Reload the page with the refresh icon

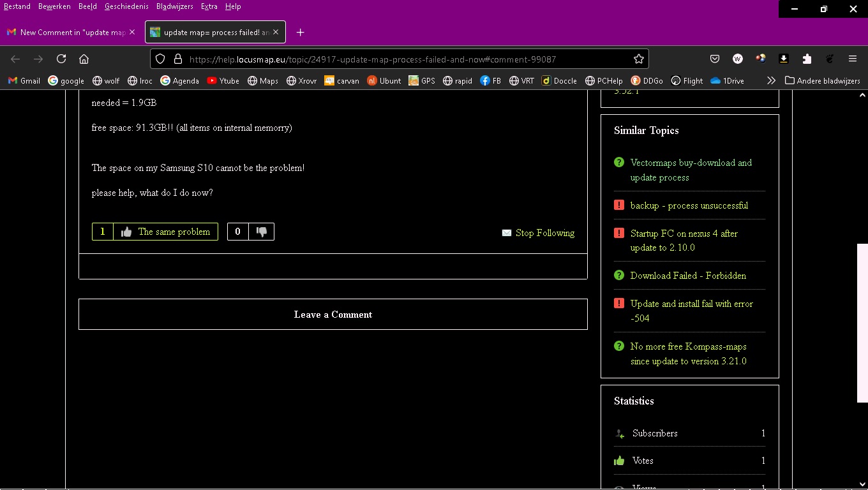[61, 59]
